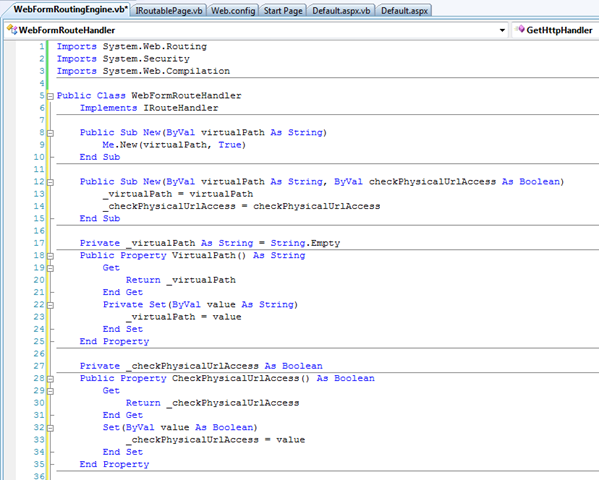Click the WebFormRouteHandler class icon in dropdown
The height and width of the screenshot is (480, 599).
(12, 30)
